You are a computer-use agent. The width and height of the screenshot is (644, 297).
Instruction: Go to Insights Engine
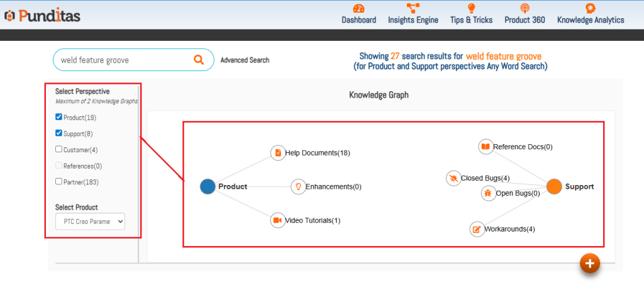pos(413,14)
